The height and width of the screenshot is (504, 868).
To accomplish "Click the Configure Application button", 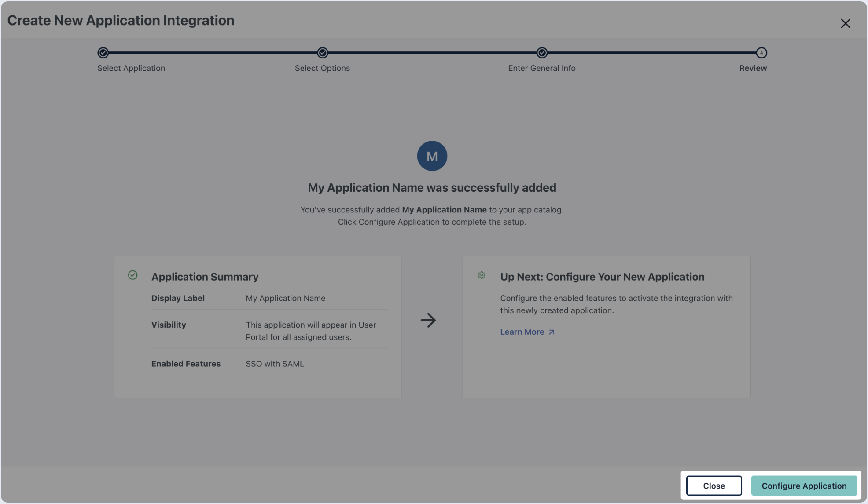I will click(804, 486).
